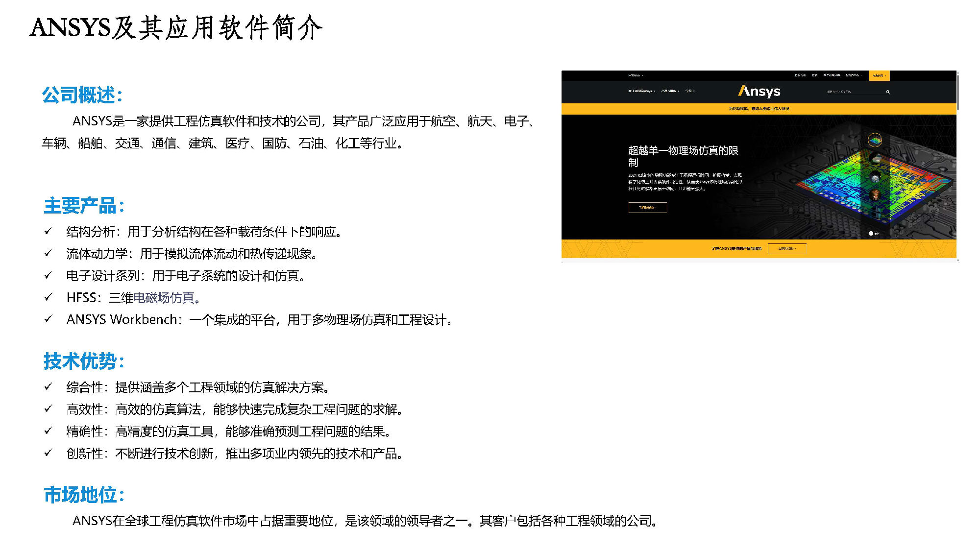The image size is (980, 551).
Task: Select the second circular carousel thumbnail
Action: tap(875, 159)
